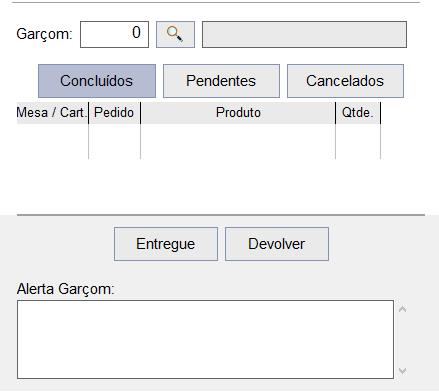The width and height of the screenshot is (439, 392).
Task: Click the Alerta Garçom label
Action: (66, 289)
